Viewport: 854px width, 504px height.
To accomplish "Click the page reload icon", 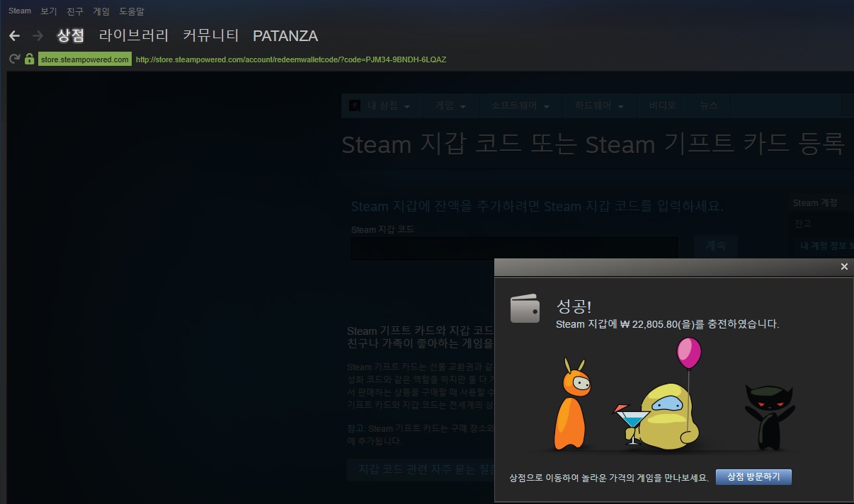I will pos(14,59).
